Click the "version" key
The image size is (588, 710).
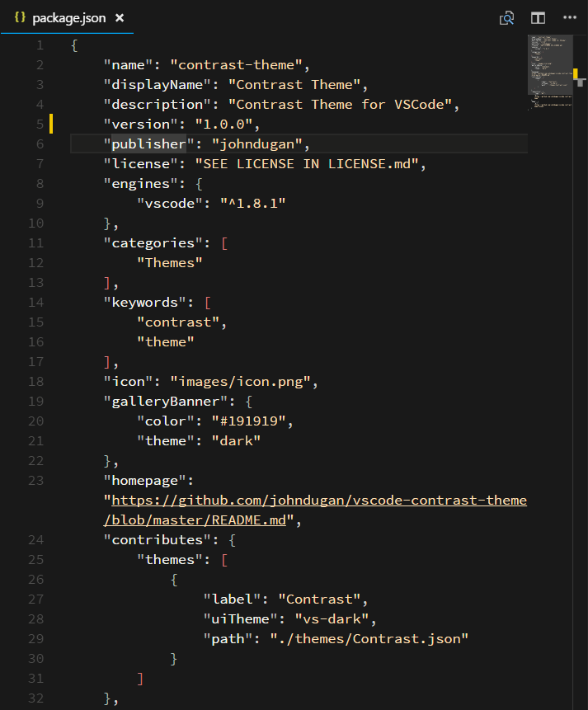(x=141, y=125)
